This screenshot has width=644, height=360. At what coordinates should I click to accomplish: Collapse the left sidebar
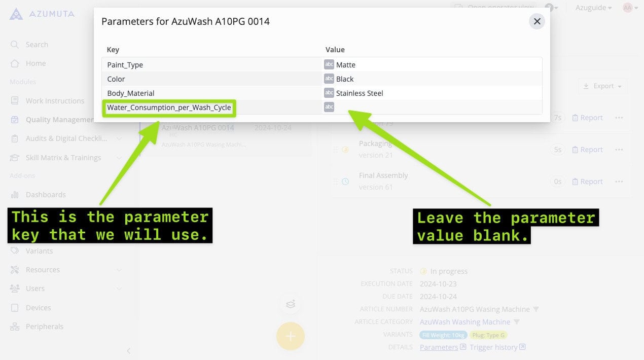tap(128, 350)
